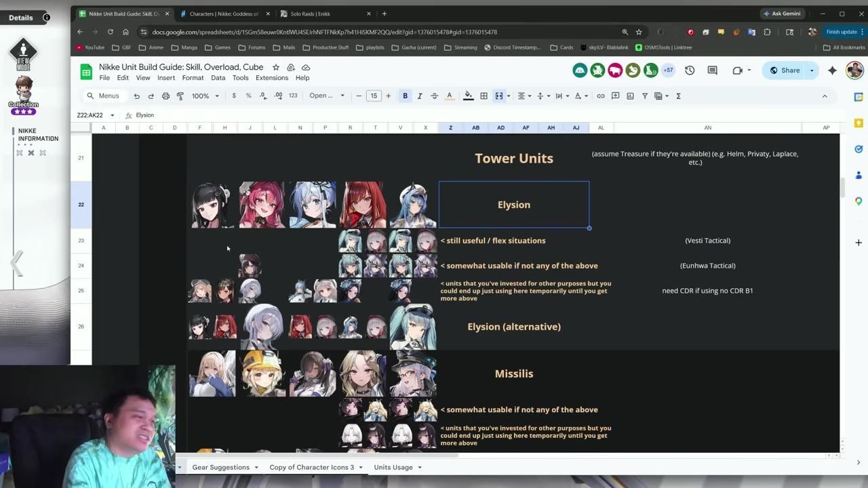Open text rotation dropdown

click(x=580, y=96)
